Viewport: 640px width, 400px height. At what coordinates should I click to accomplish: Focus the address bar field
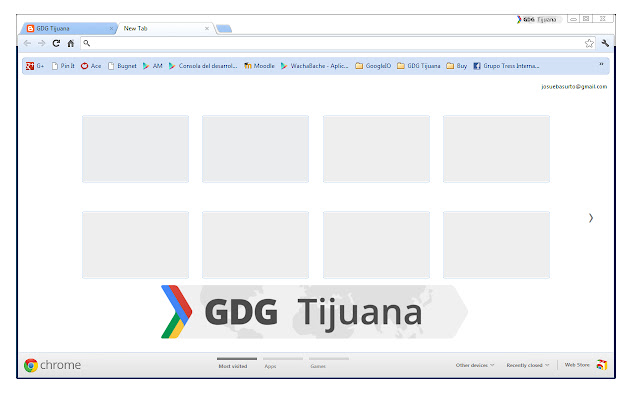(x=338, y=43)
